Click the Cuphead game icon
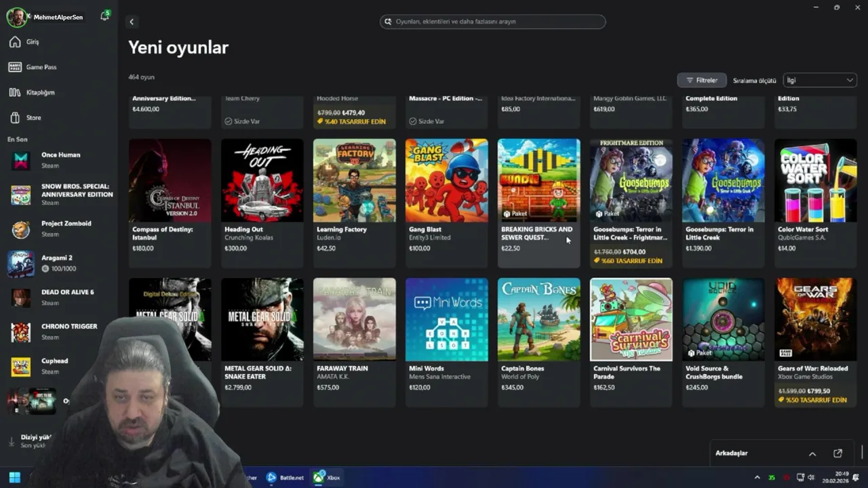868x488 pixels. [20, 367]
